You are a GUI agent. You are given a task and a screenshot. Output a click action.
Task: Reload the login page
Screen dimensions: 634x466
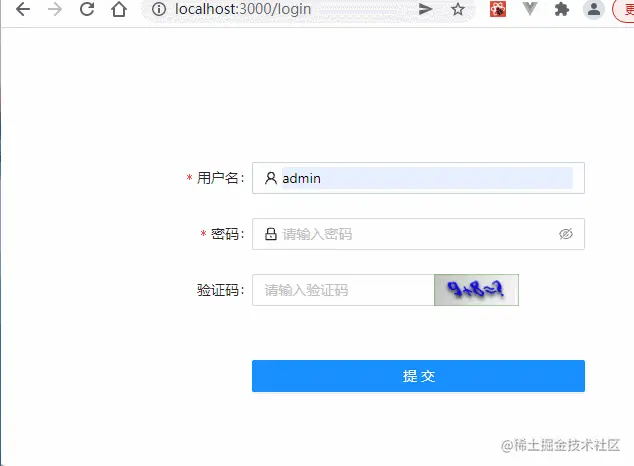tap(87, 9)
